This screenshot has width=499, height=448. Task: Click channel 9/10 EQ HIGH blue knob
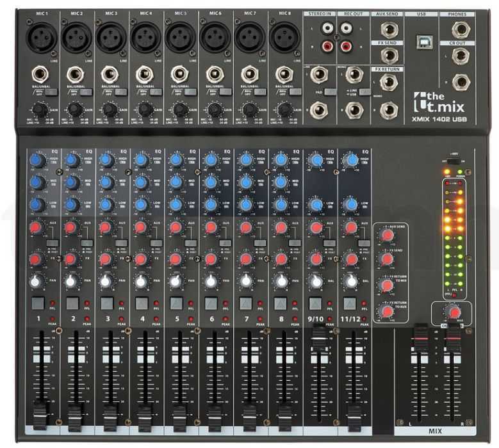(x=316, y=160)
